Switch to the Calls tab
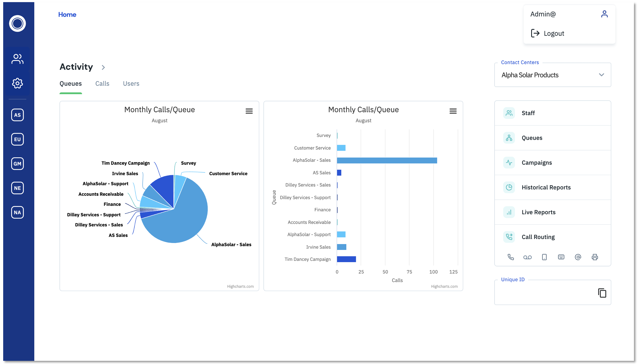Viewport: 639px width, 364px height. click(102, 84)
